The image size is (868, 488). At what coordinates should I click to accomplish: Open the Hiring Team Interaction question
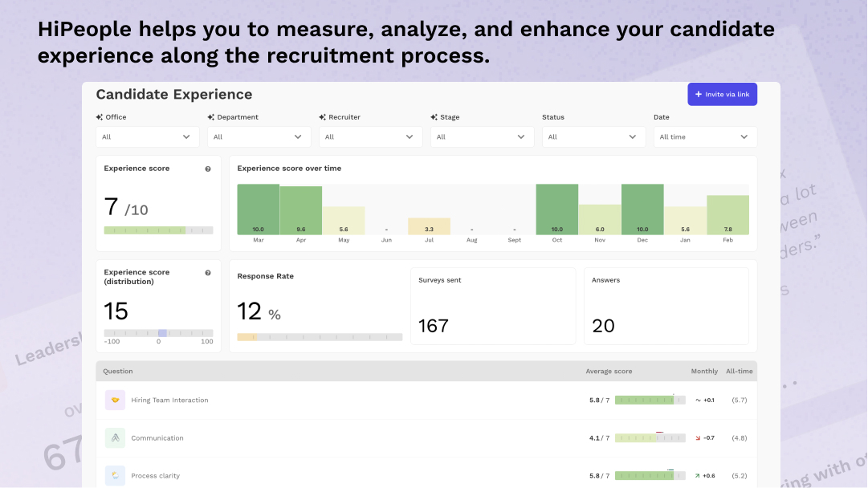[169, 400]
